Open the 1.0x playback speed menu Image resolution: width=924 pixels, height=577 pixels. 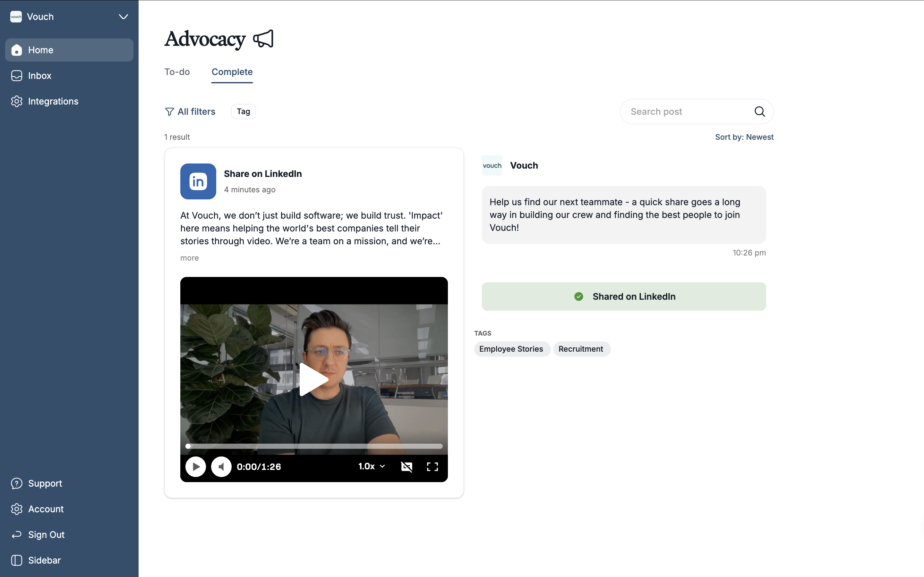(x=371, y=466)
